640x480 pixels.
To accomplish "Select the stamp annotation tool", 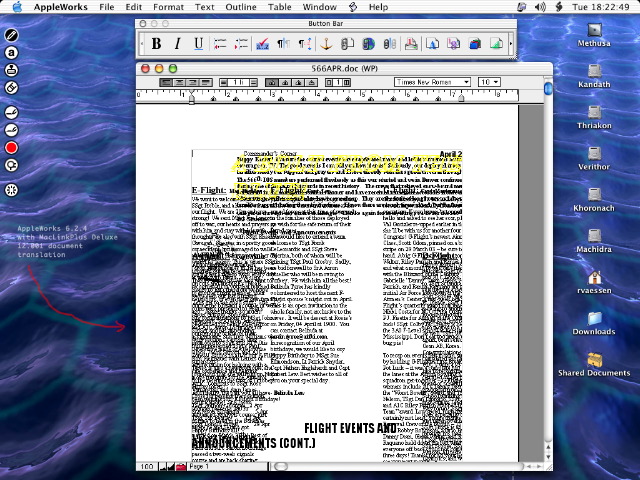I will coord(12,70).
